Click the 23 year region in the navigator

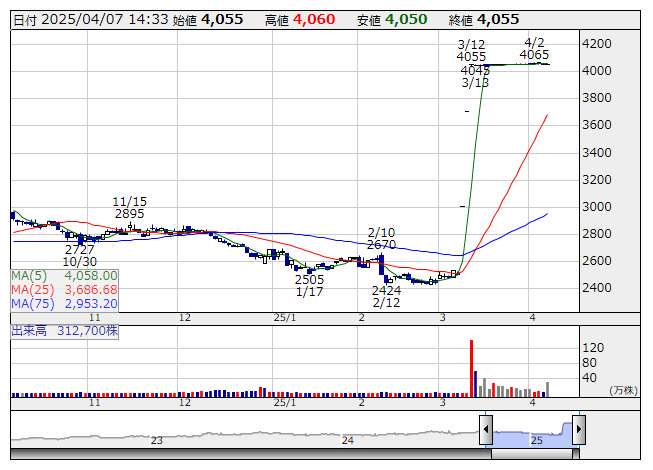[x=156, y=432]
